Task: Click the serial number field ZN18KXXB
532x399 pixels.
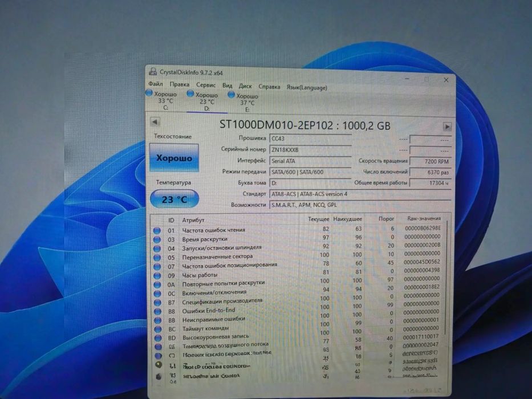Action: pos(310,149)
